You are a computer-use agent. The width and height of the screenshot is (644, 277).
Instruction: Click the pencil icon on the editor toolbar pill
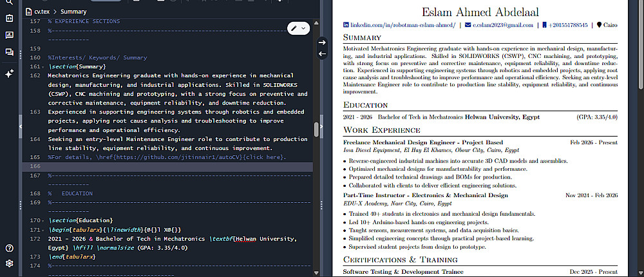(x=294, y=28)
